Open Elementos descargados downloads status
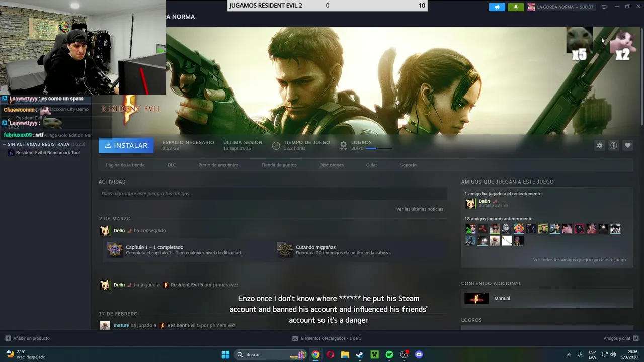This screenshot has width=644, height=362. coord(327,338)
